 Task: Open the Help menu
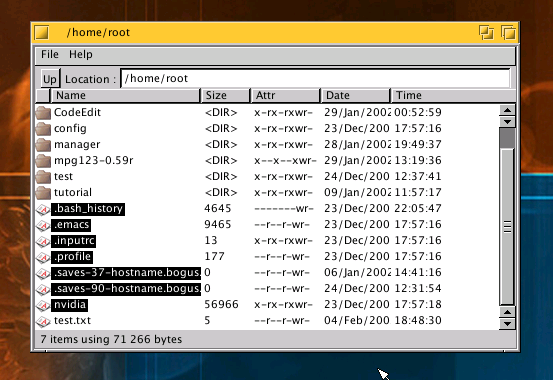pos(81,54)
